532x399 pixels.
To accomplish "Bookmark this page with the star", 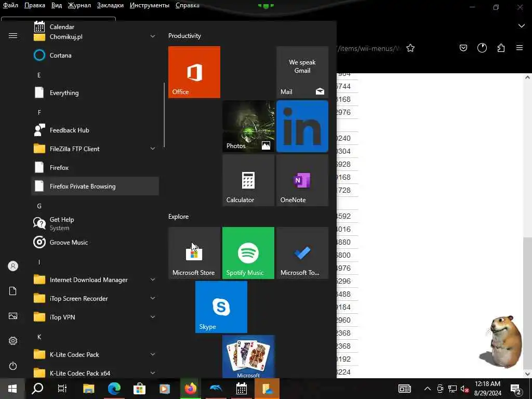I will [410, 48].
